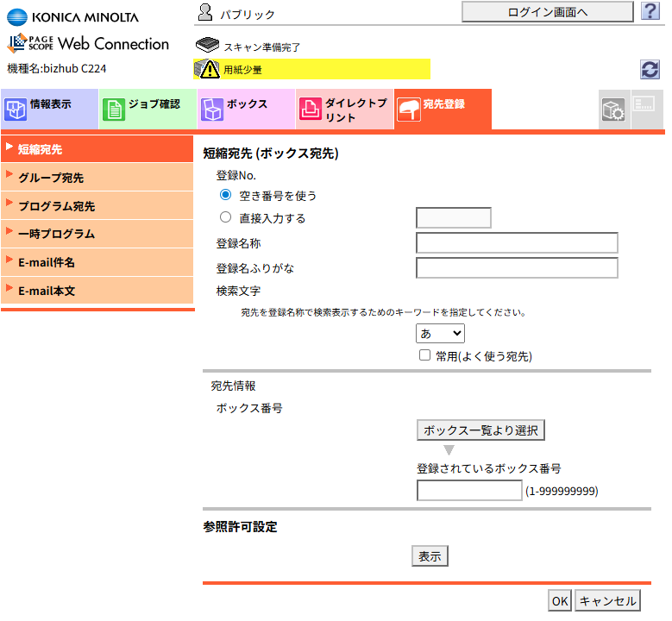Switch to the 宛先登録 tab
The width and height of the screenshot is (672, 621).
pyautogui.click(x=443, y=109)
